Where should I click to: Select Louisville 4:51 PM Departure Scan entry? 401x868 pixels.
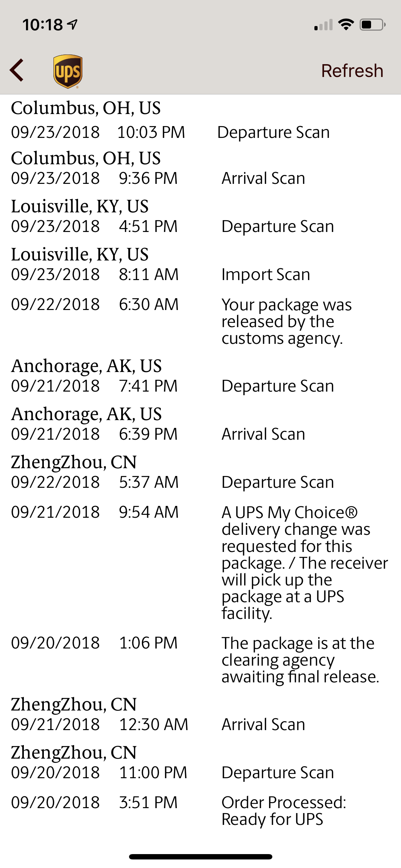click(x=200, y=216)
